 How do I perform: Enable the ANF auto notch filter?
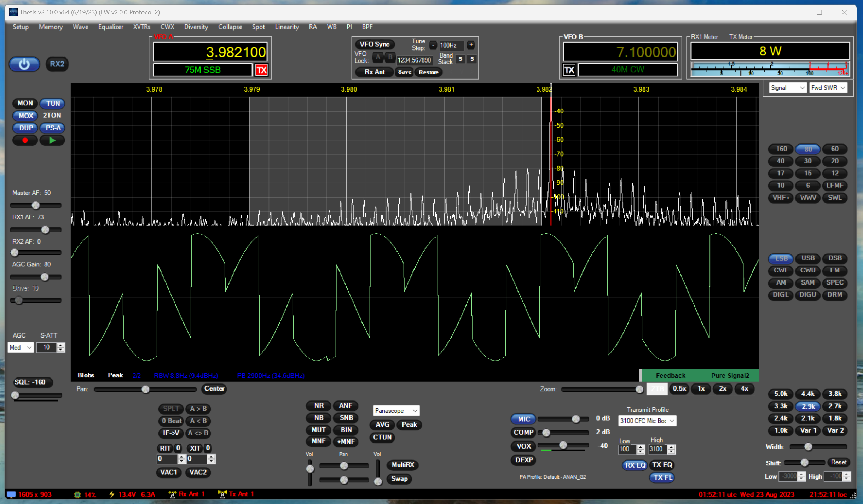click(x=346, y=405)
